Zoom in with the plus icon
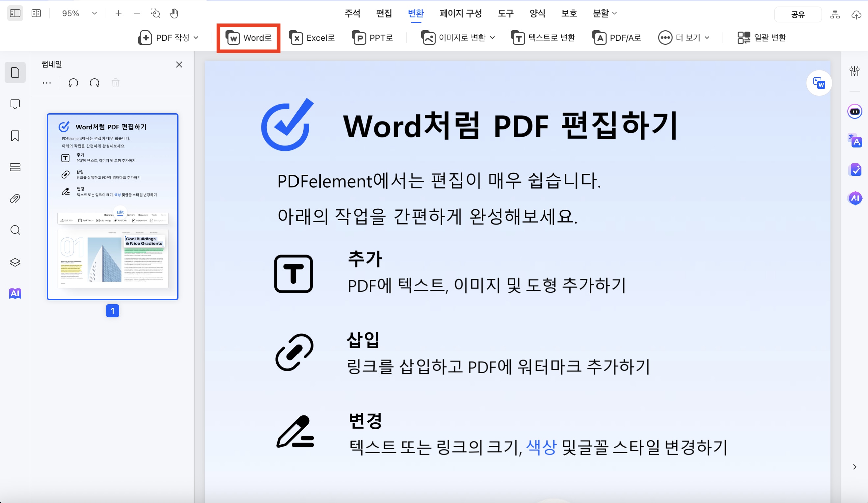 [x=118, y=13]
